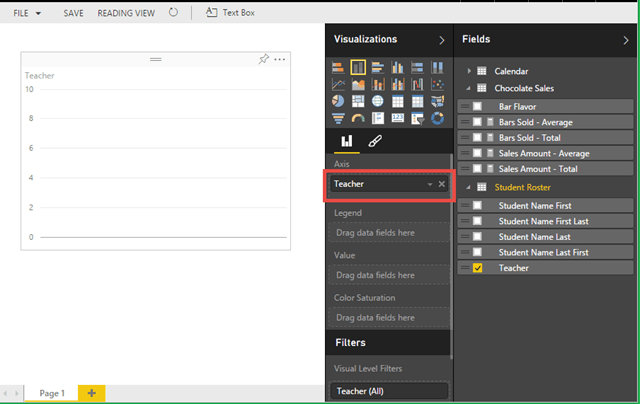Click the refresh icon in toolbar
Viewport: 640px width, 404px height.
click(173, 13)
